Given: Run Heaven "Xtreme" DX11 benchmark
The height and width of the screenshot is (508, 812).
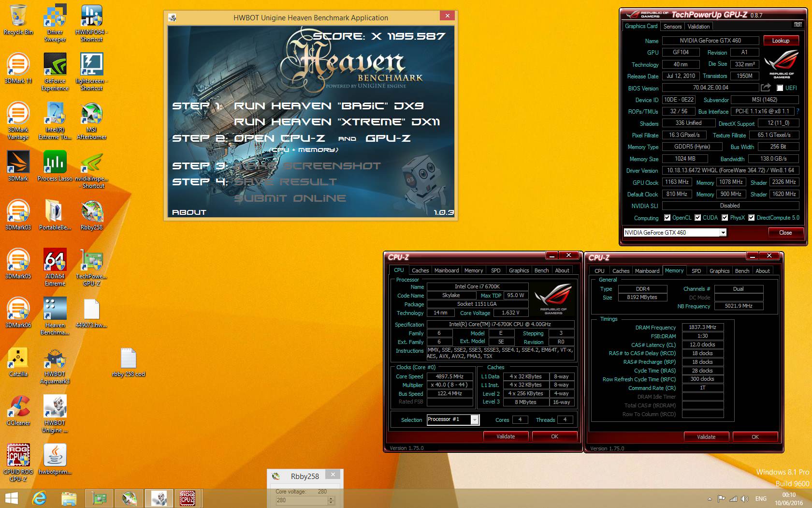Looking at the screenshot, I should [337, 122].
